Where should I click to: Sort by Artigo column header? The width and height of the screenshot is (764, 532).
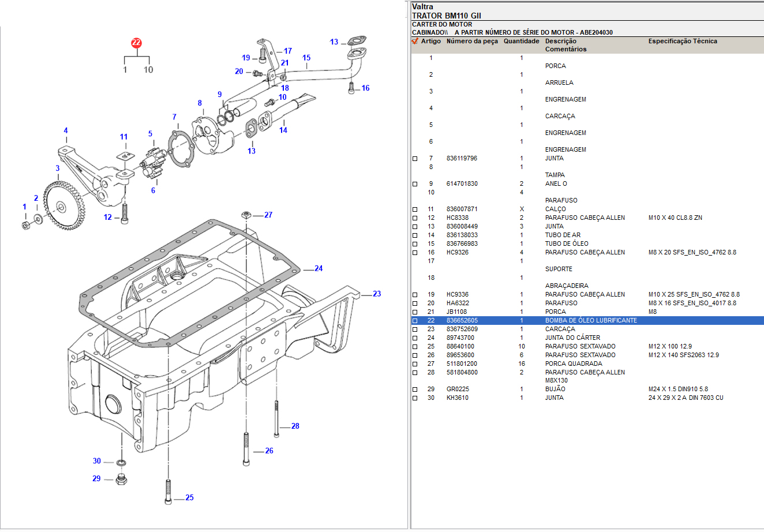(x=430, y=41)
